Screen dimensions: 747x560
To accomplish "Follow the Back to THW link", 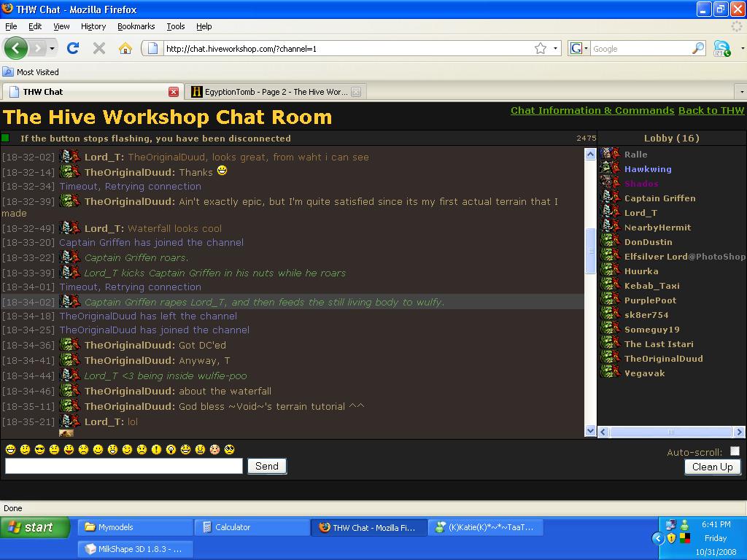I will (x=711, y=111).
